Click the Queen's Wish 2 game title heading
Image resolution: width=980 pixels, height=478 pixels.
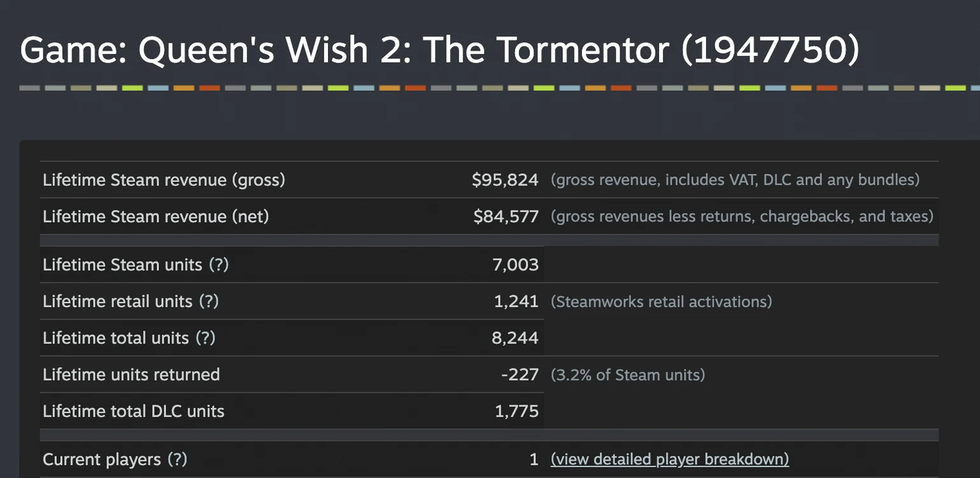[439, 51]
